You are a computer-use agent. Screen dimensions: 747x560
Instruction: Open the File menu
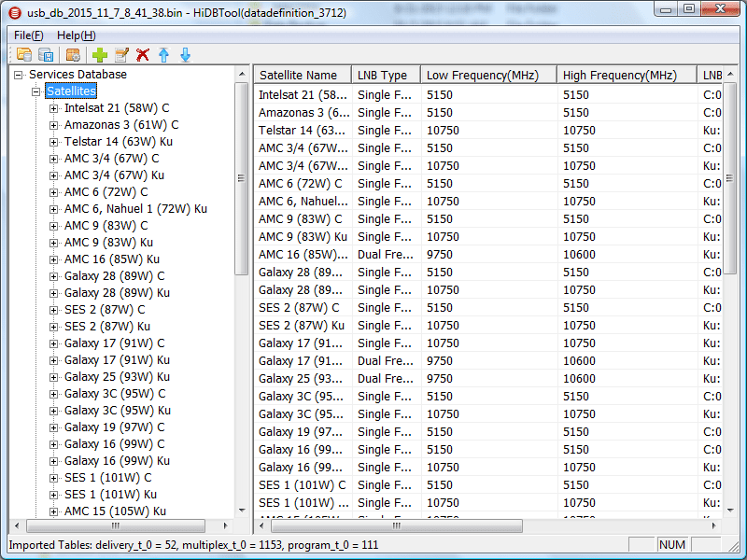28,35
